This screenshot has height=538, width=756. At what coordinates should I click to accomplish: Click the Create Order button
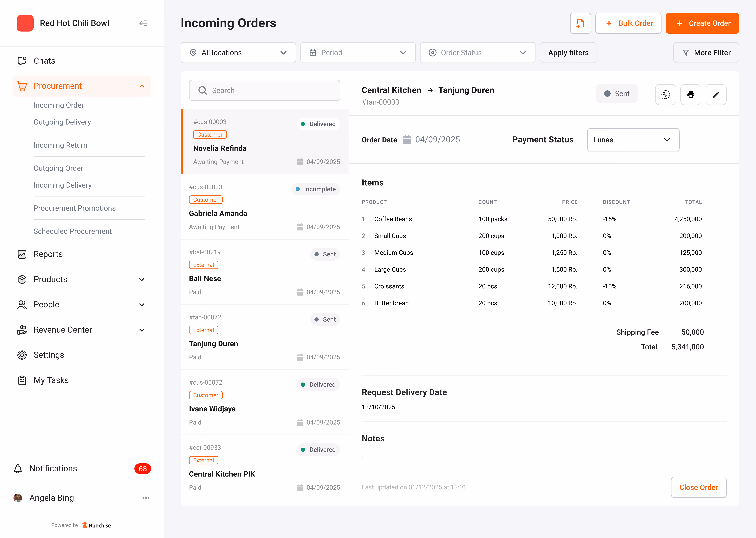click(702, 23)
